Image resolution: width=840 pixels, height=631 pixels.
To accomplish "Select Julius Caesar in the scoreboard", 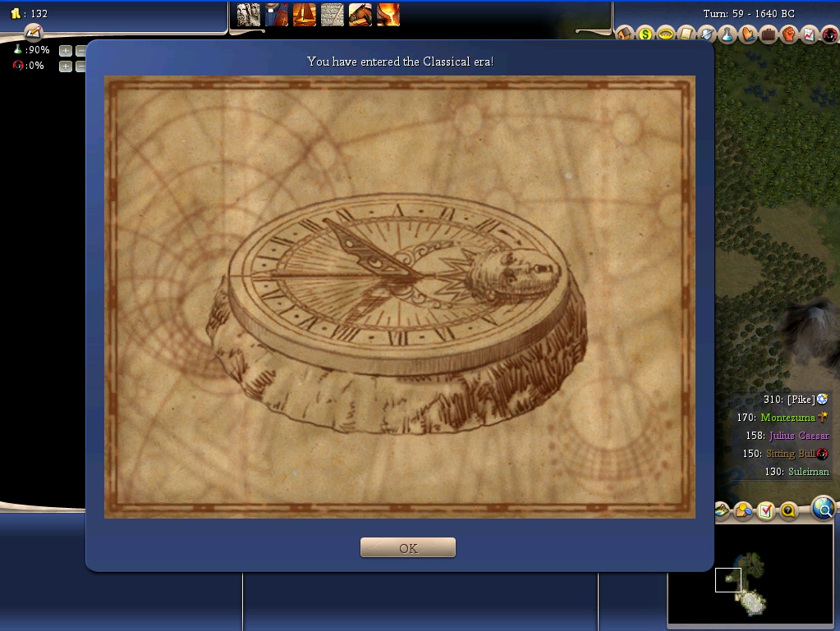I will pos(799,436).
